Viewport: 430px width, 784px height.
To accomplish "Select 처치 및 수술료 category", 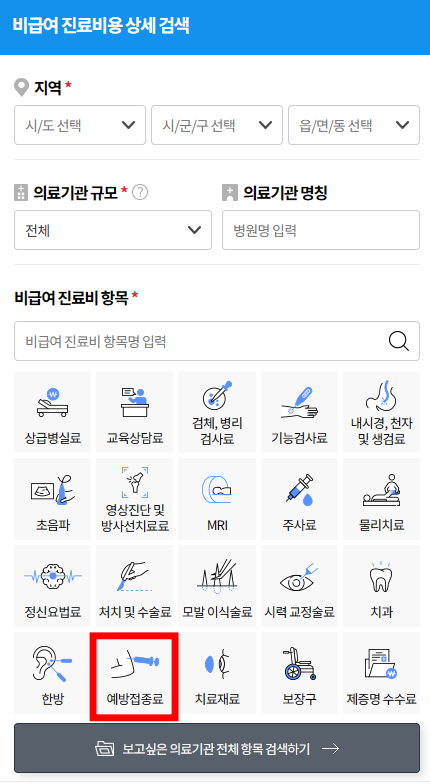I will click(x=134, y=586).
